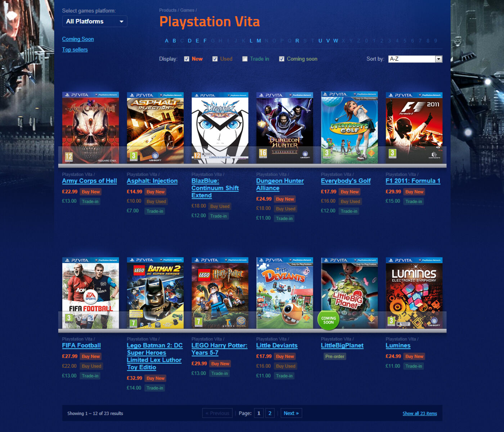Click Show all 23 items link
504x432 pixels.
[420, 414]
